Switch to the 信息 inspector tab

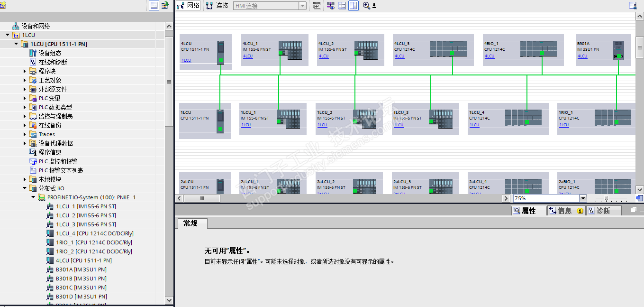(x=566, y=211)
